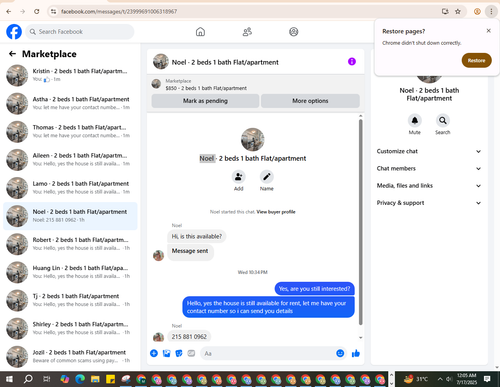Launch Microsoft Edge from taskbar
Viewport: 500px width, 387px height.
coord(80,379)
